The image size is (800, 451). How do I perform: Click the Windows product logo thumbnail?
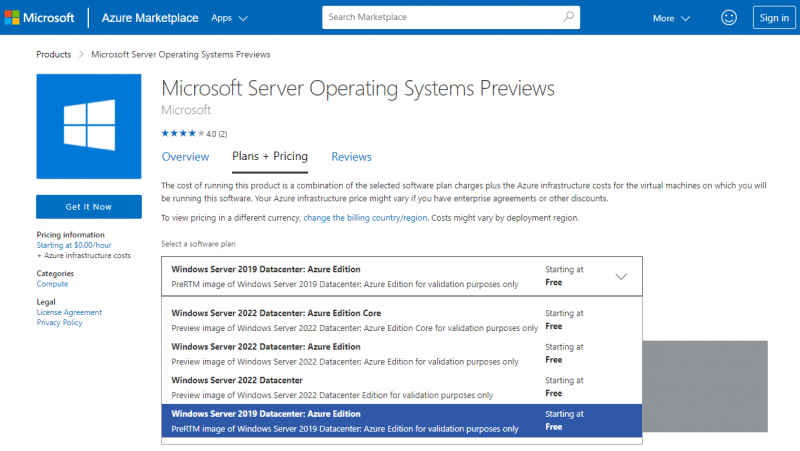pyautogui.click(x=89, y=127)
